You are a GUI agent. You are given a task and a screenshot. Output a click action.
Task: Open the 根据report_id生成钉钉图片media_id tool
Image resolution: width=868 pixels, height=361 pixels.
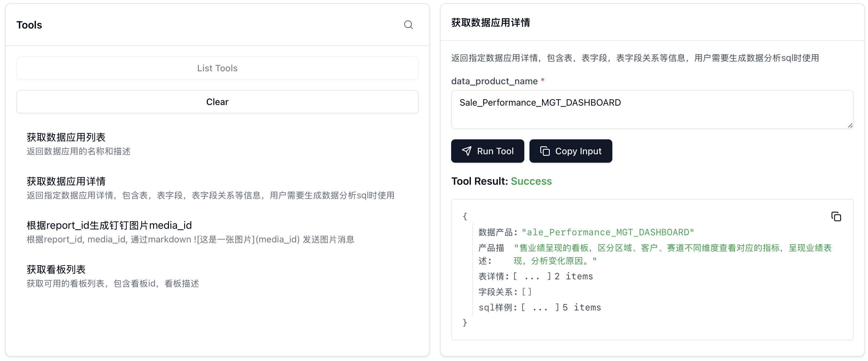tap(109, 225)
